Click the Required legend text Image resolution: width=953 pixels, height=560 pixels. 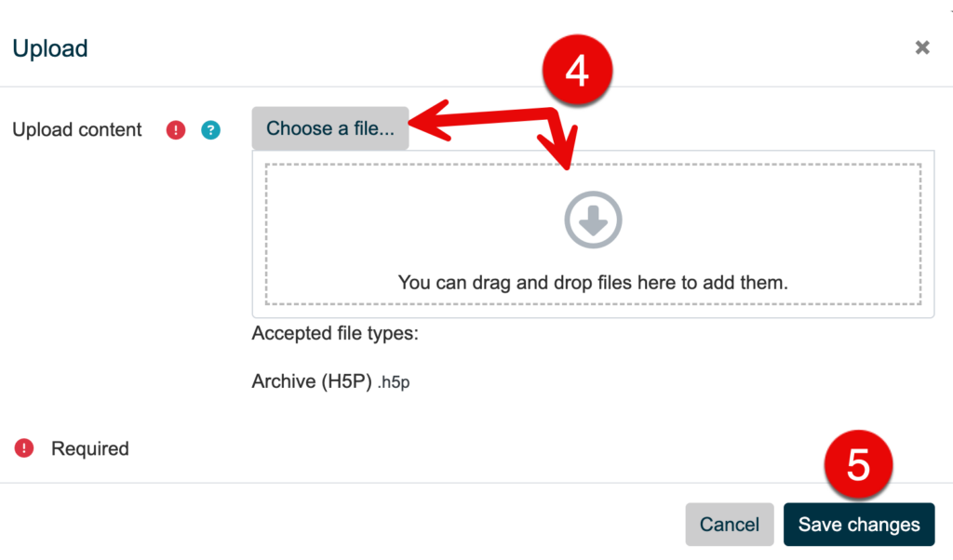[90, 448]
